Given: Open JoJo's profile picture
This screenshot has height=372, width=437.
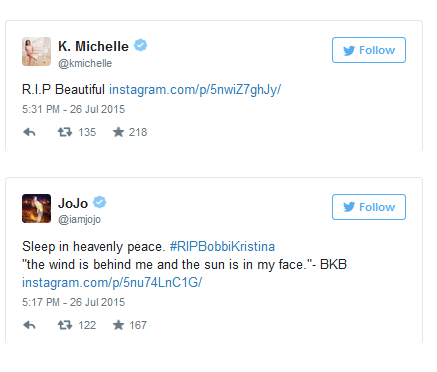Looking at the screenshot, I should 36,208.
